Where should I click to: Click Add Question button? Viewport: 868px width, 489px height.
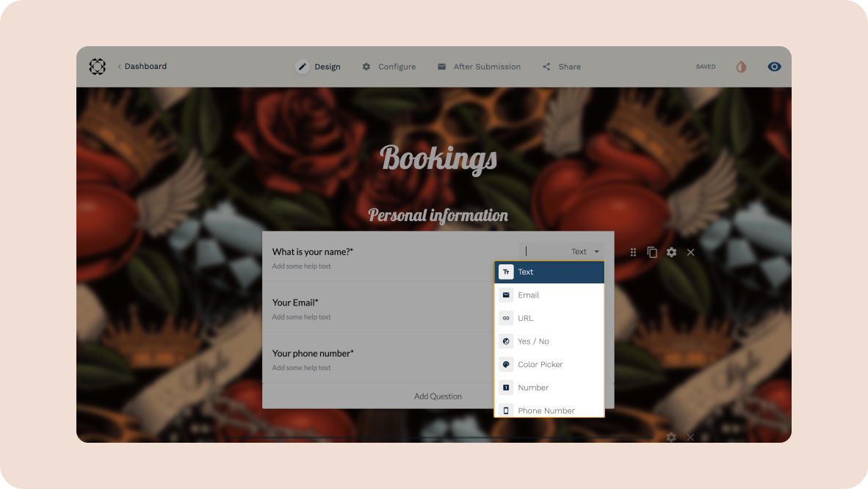pos(438,396)
